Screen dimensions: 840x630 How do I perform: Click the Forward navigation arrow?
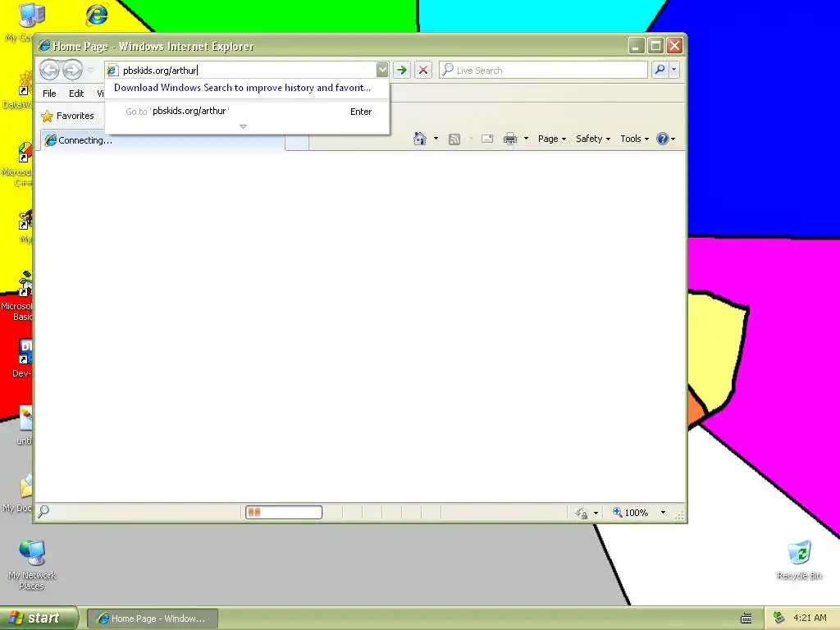(x=72, y=70)
